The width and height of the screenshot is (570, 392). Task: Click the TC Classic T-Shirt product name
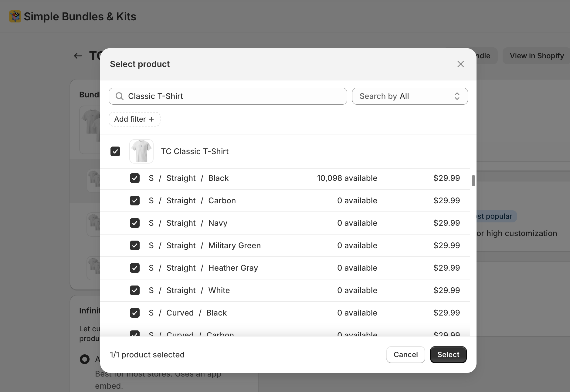195,151
